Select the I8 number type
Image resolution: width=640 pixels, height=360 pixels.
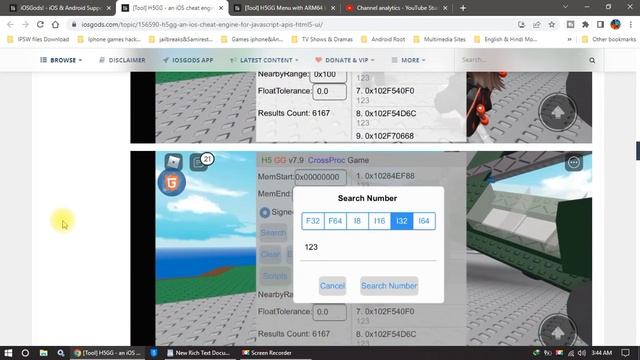click(x=357, y=221)
